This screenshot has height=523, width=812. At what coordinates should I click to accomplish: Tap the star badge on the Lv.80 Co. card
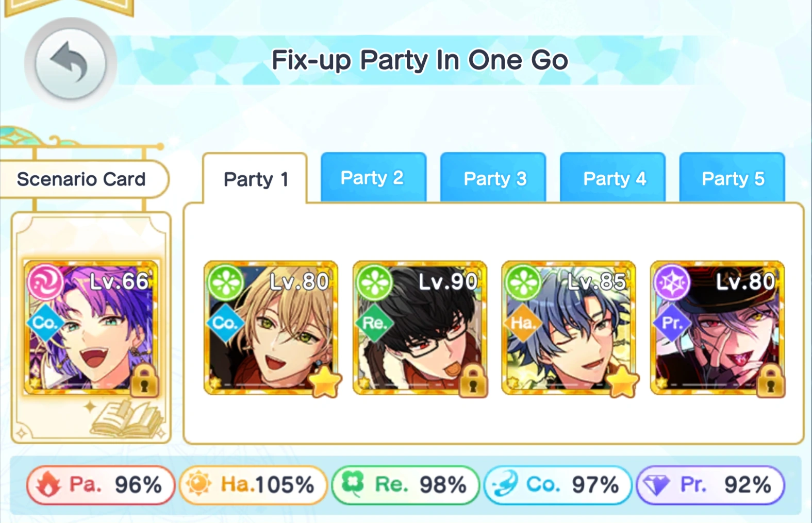pos(325,382)
